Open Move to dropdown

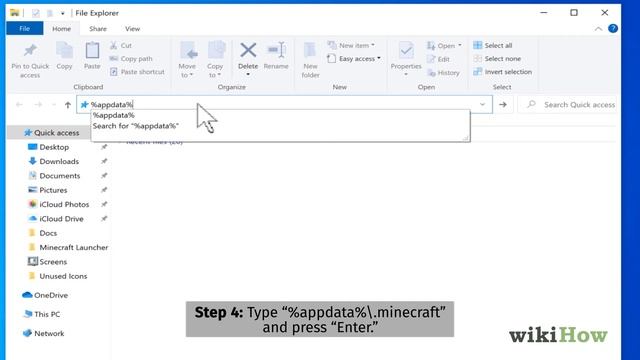tap(187, 60)
